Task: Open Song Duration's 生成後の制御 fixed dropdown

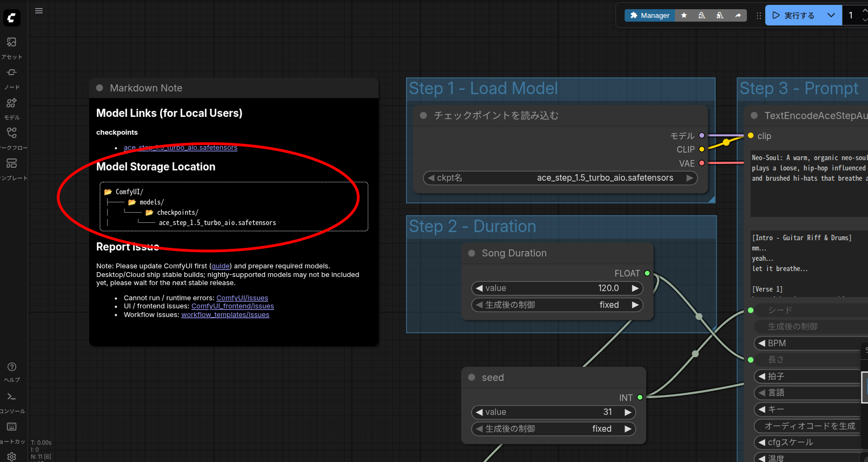Action: click(x=557, y=305)
